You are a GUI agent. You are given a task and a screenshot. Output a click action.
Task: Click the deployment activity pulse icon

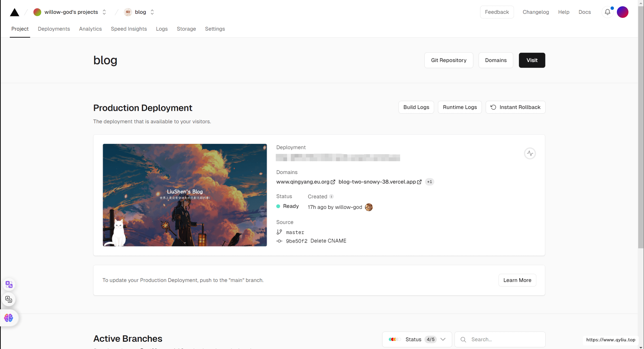[530, 153]
